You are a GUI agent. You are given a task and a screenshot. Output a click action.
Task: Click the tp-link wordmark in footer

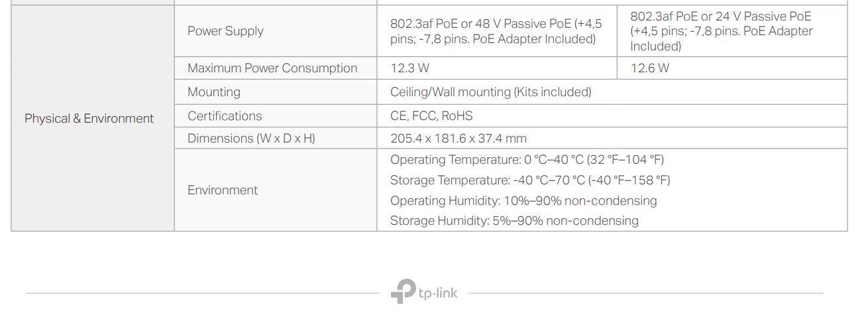point(437,292)
